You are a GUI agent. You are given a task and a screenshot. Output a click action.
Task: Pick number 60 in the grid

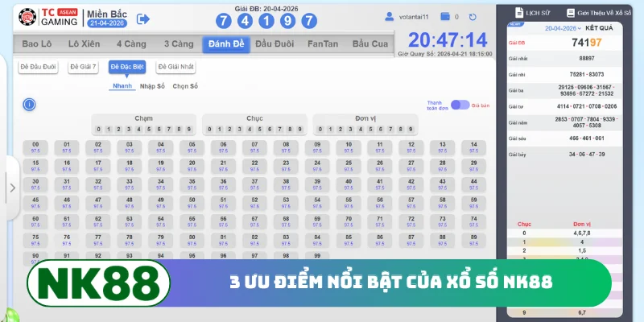tap(35, 222)
